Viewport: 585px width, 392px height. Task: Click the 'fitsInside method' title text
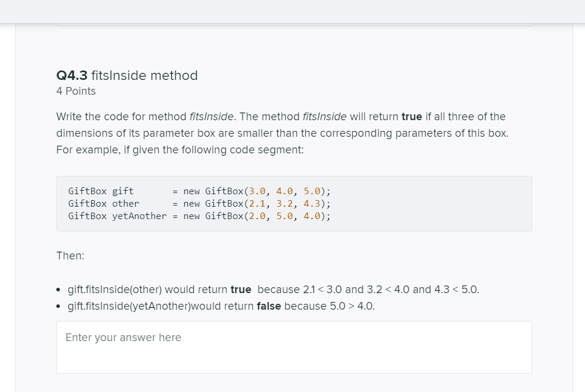[145, 76]
